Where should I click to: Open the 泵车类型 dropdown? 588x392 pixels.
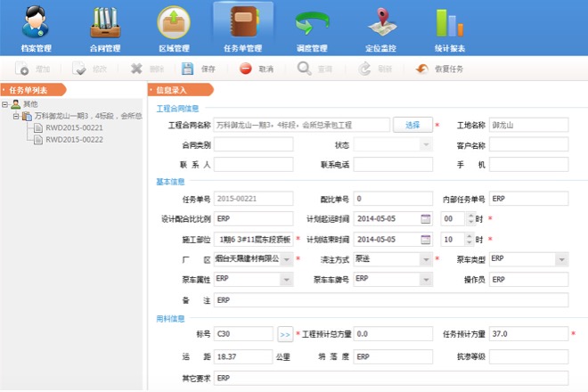[x=562, y=259]
